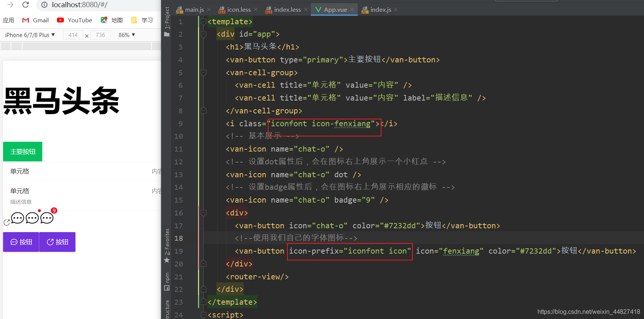
Task: Open 学习 bookmark folder
Action: pyautogui.click(x=142, y=20)
